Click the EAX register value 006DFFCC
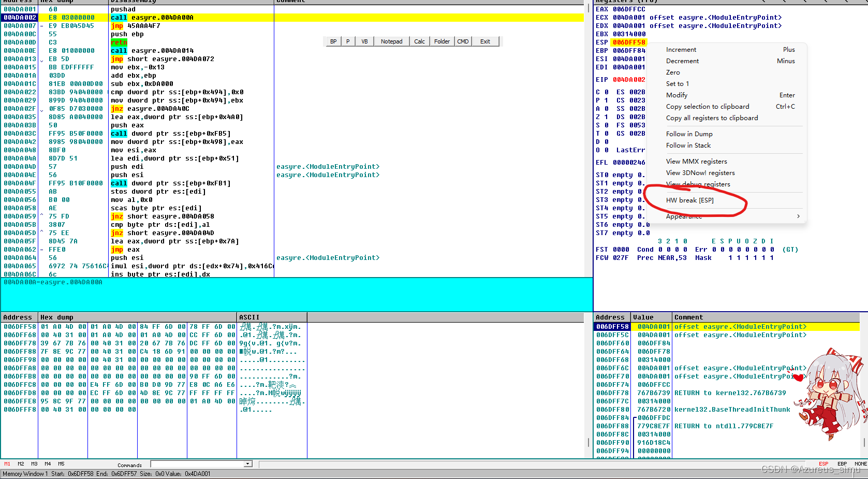 click(629, 9)
